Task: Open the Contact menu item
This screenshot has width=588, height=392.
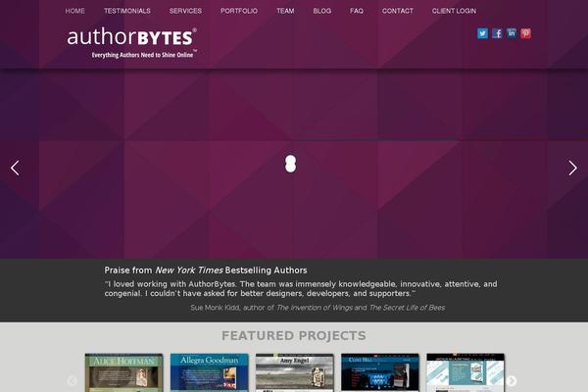Action: [398, 11]
